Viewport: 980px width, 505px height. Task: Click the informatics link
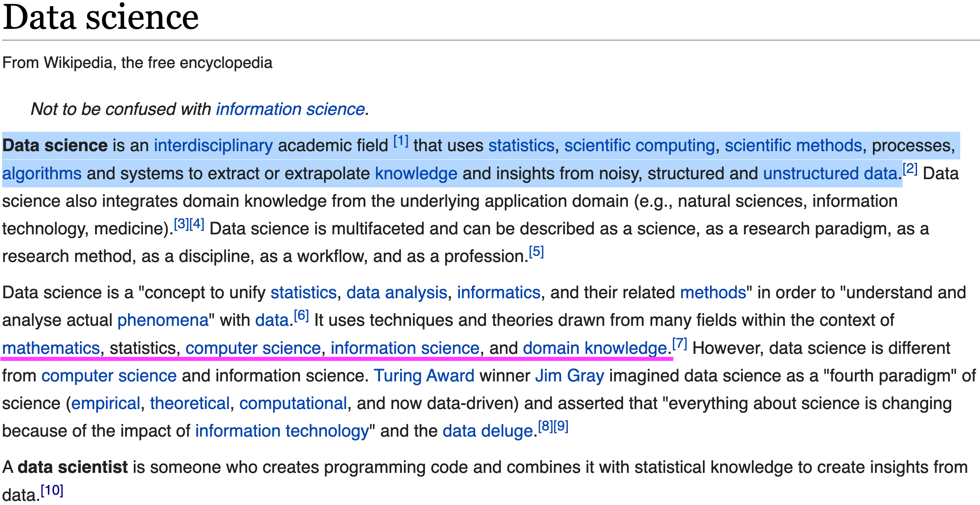click(x=498, y=293)
